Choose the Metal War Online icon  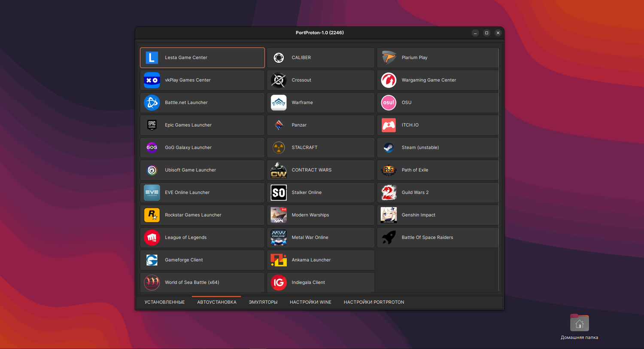(x=279, y=237)
